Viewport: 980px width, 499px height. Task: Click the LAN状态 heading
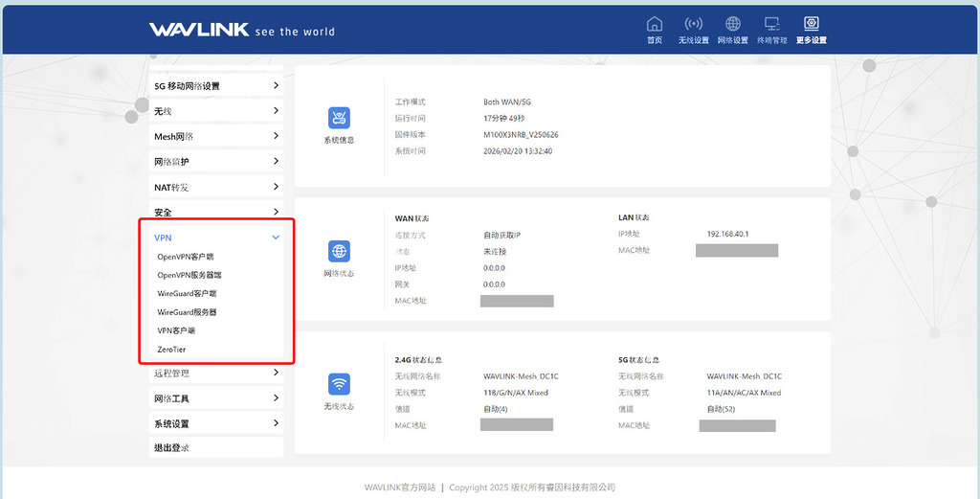634,217
